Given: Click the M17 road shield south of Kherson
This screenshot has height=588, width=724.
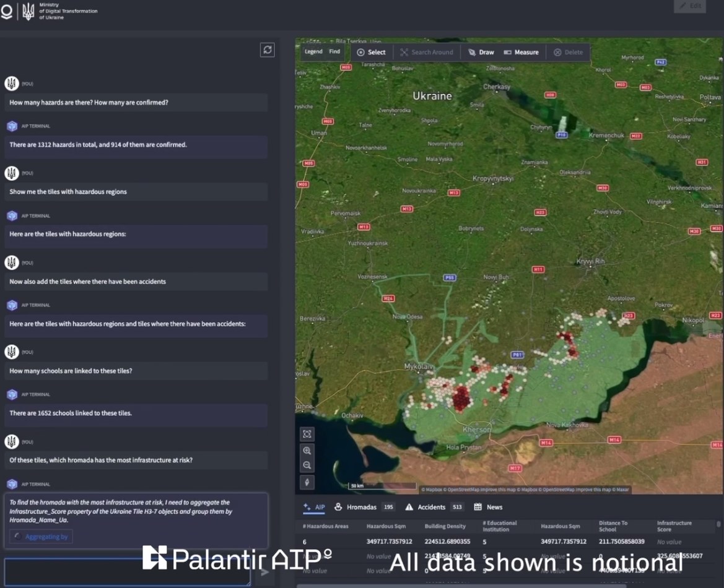Looking at the screenshot, I should 515,468.
